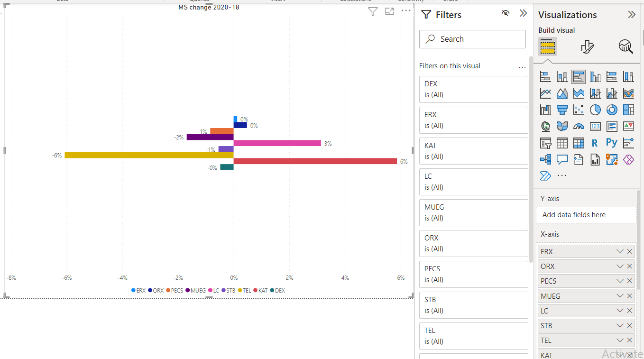Add a Python visual
This screenshot has width=644, height=359.
(x=612, y=143)
